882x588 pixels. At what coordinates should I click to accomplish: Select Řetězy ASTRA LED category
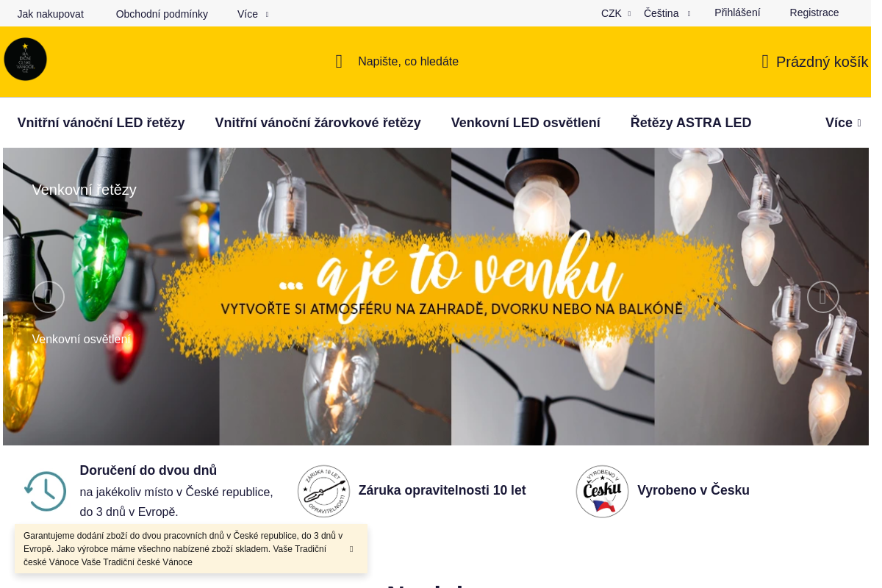(691, 123)
